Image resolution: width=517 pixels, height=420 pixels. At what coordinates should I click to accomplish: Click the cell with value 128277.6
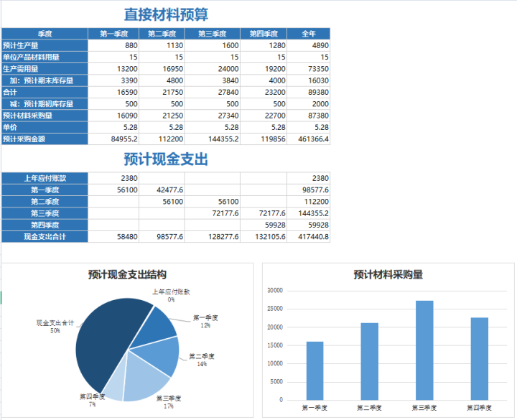[x=213, y=237]
